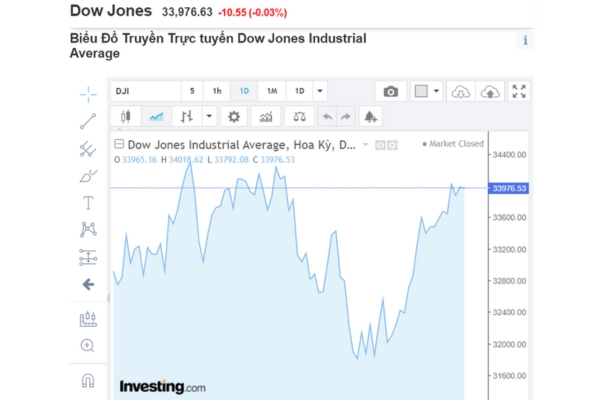This screenshot has width=600, height=400.
Task: Select the text annotation tool
Action: (x=88, y=203)
